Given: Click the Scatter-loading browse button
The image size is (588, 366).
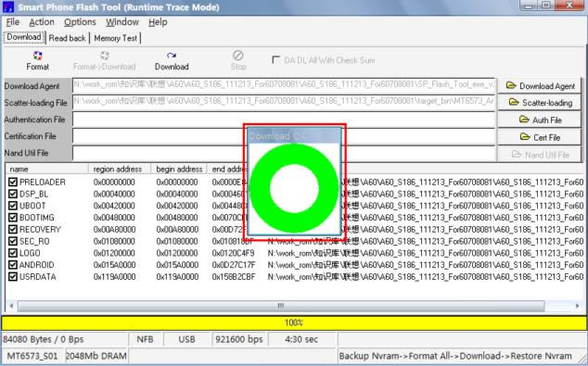Looking at the screenshot, I should [540, 103].
